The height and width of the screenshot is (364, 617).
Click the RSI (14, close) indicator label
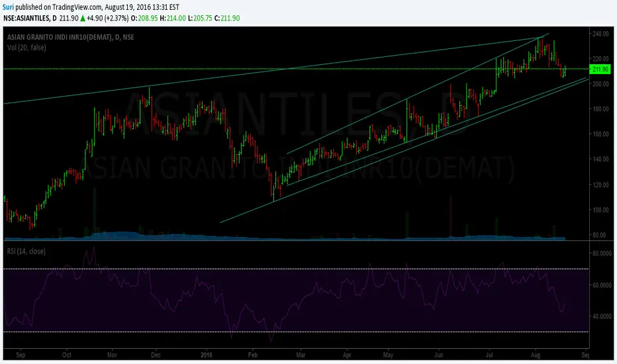[26, 251]
